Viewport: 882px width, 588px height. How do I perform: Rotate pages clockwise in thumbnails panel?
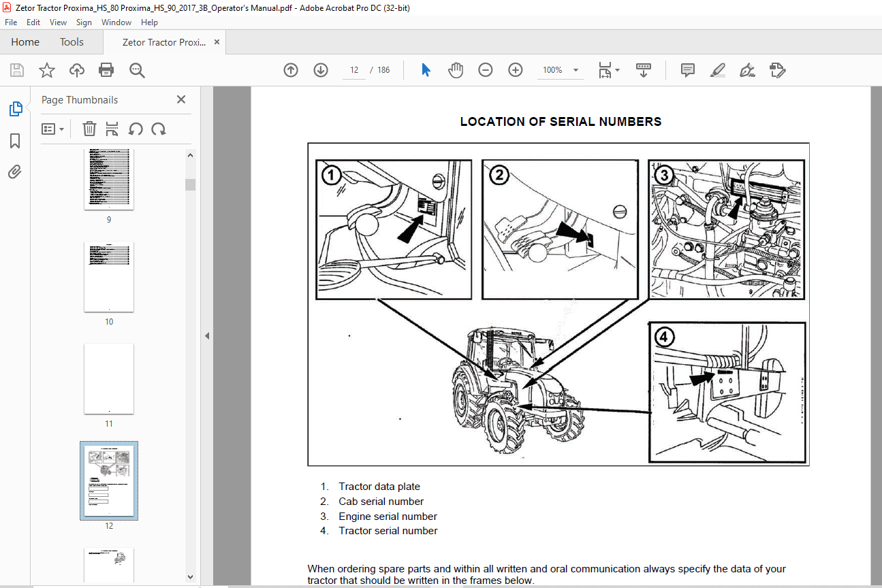159,129
